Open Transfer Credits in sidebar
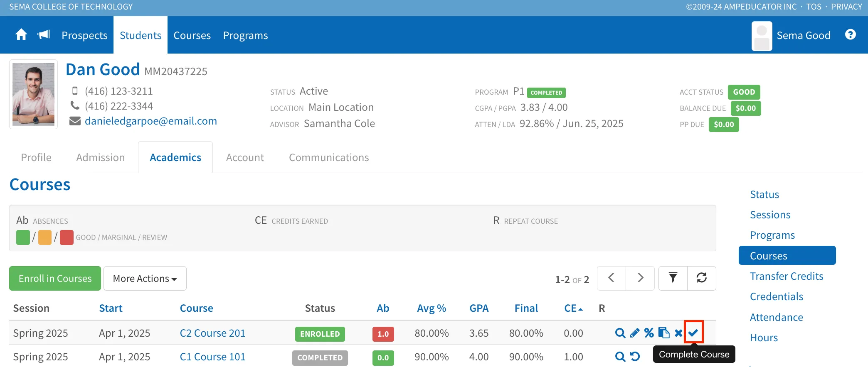 coord(787,276)
